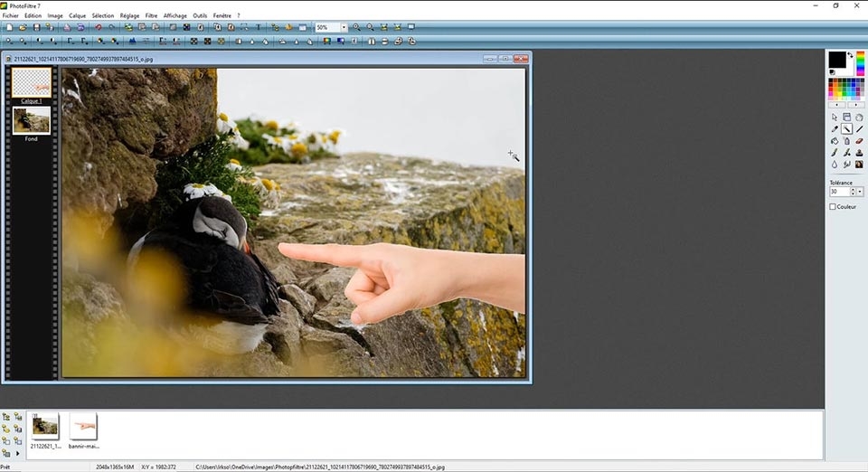868x472 pixels.
Task: Enable the Couleur checkbox
Action: [833, 207]
